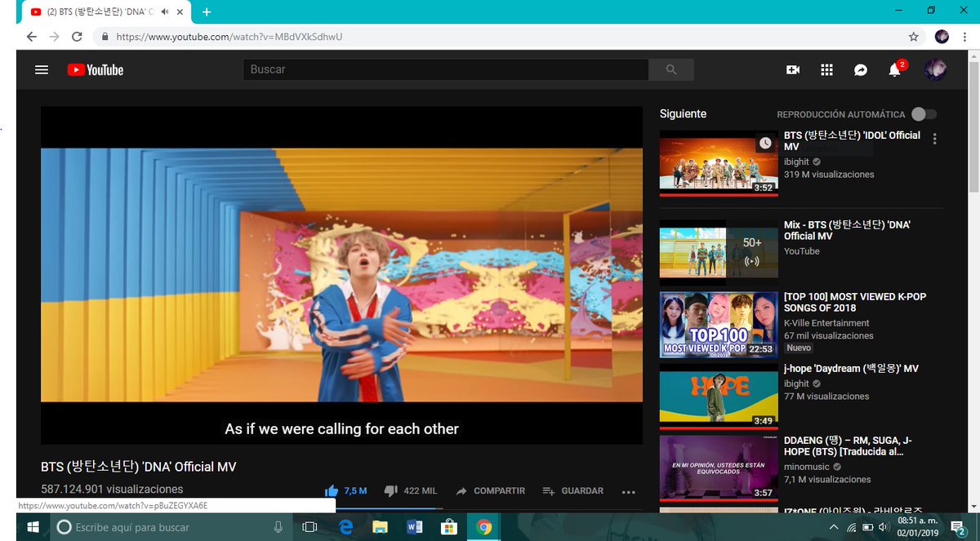
Task: Open Chrome three-dot menu
Action: click(x=964, y=37)
